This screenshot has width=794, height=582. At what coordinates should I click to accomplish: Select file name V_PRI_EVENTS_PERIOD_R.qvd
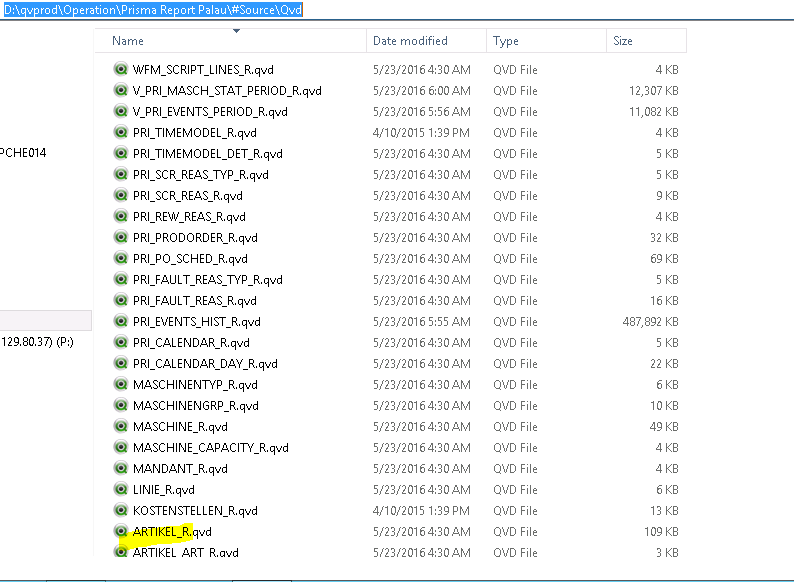click(x=210, y=112)
